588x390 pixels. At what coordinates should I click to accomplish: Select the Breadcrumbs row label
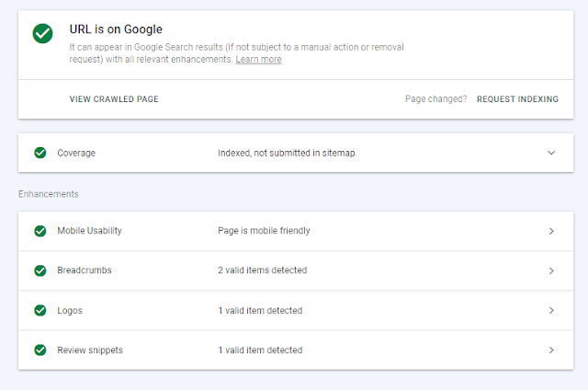point(85,270)
